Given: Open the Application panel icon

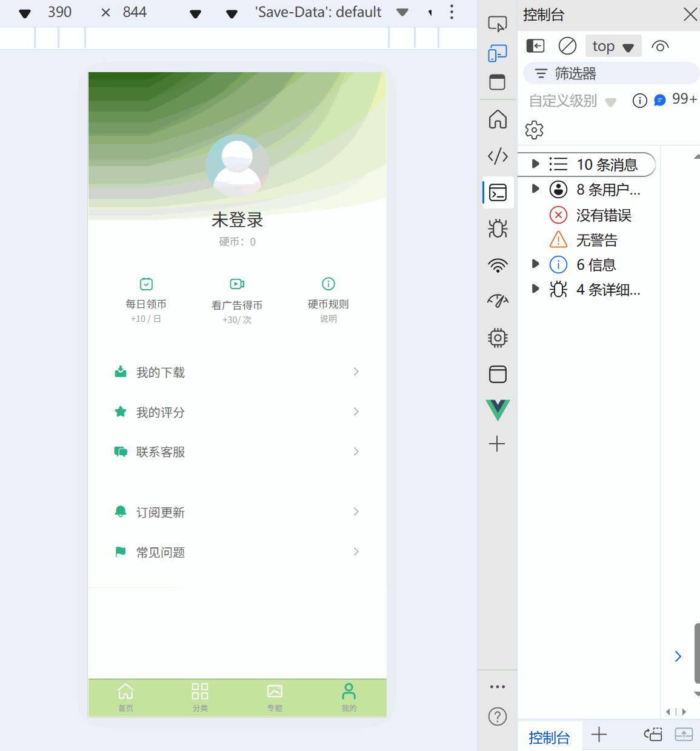Looking at the screenshot, I should (498, 374).
